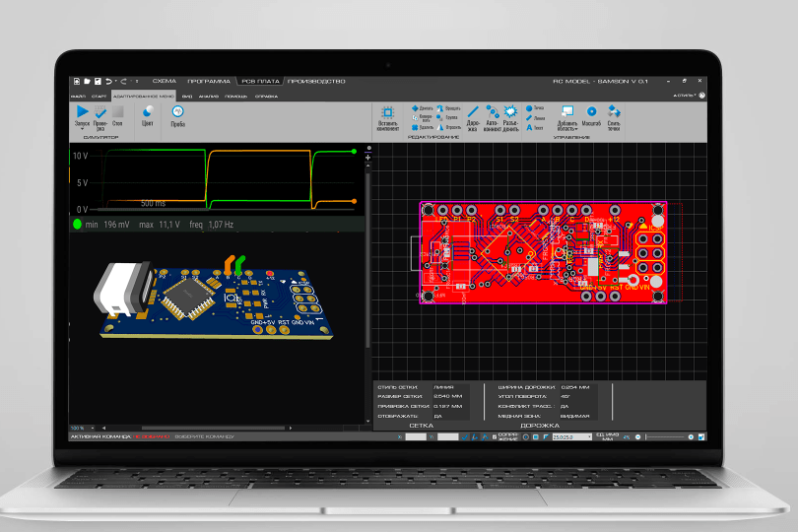Click the plus icon above the oscilloscope scrollbar

tap(367, 158)
